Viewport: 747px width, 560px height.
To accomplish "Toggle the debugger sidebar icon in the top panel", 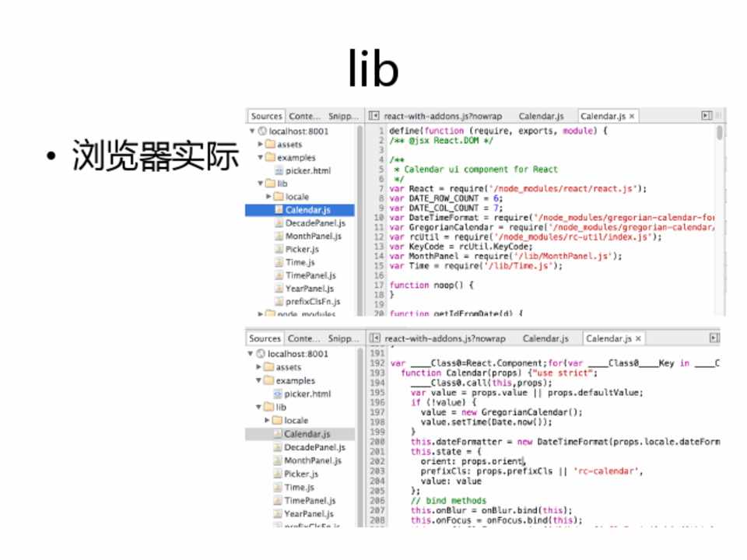I will (x=707, y=116).
